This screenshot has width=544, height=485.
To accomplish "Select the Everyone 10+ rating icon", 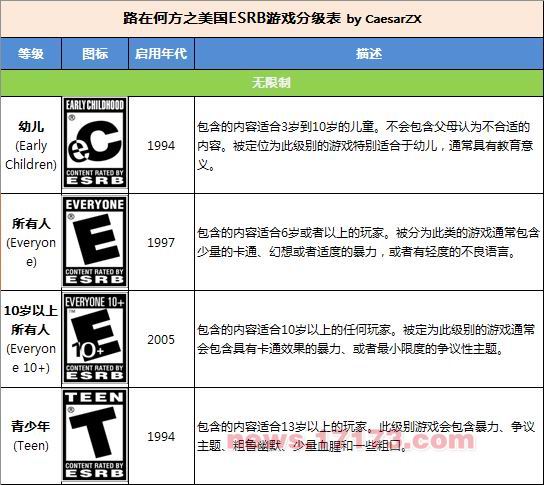I will [95, 338].
